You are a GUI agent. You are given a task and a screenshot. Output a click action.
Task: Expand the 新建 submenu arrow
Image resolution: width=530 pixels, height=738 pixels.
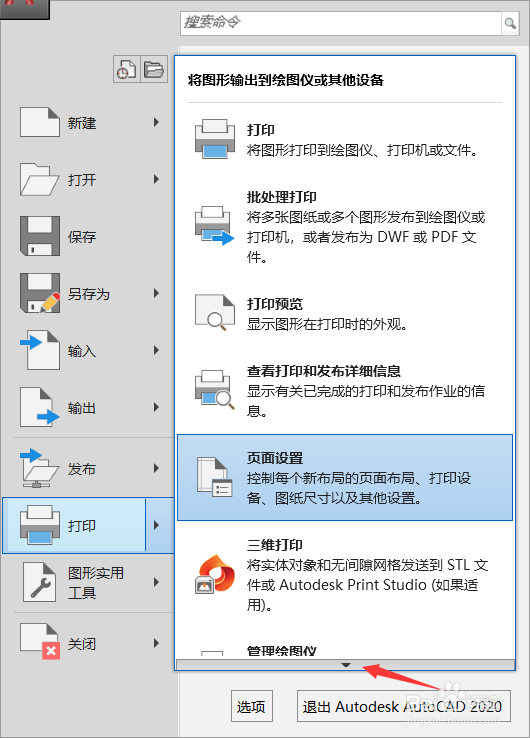(156, 122)
